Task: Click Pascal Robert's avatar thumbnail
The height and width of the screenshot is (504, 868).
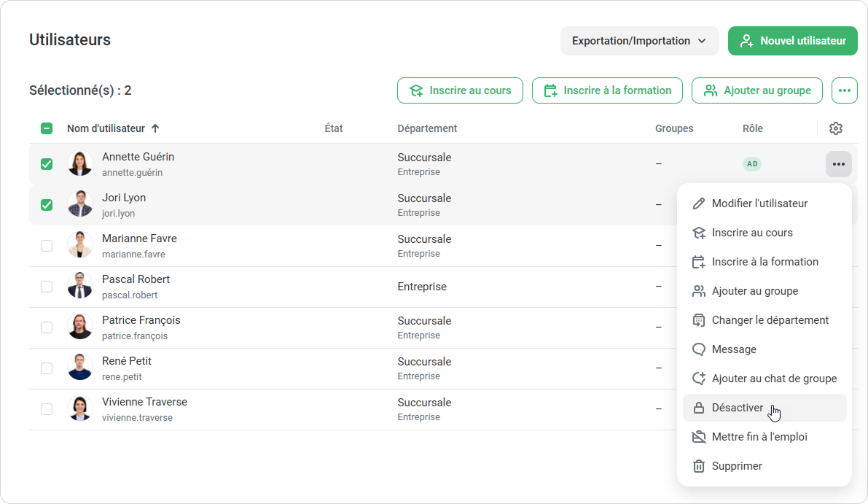Action: tap(80, 287)
